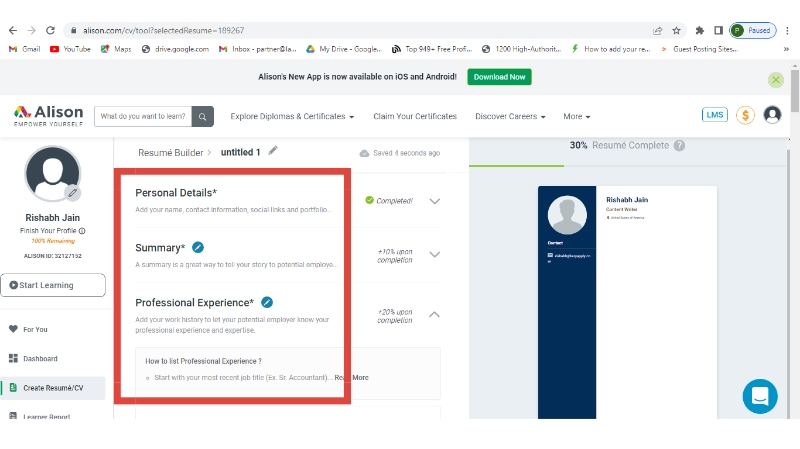This screenshot has width=800, height=449.
Task: Expand the Personal Details section chevron
Action: [434, 201]
